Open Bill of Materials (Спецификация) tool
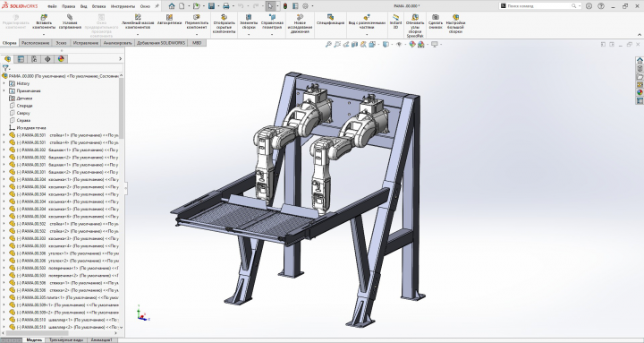This screenshot has width=644, height=343. point(330,20)
